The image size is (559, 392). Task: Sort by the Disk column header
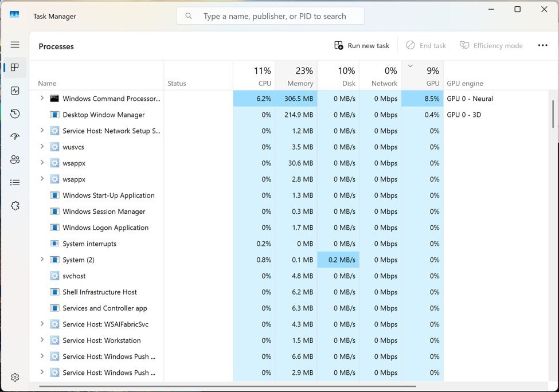338,76
